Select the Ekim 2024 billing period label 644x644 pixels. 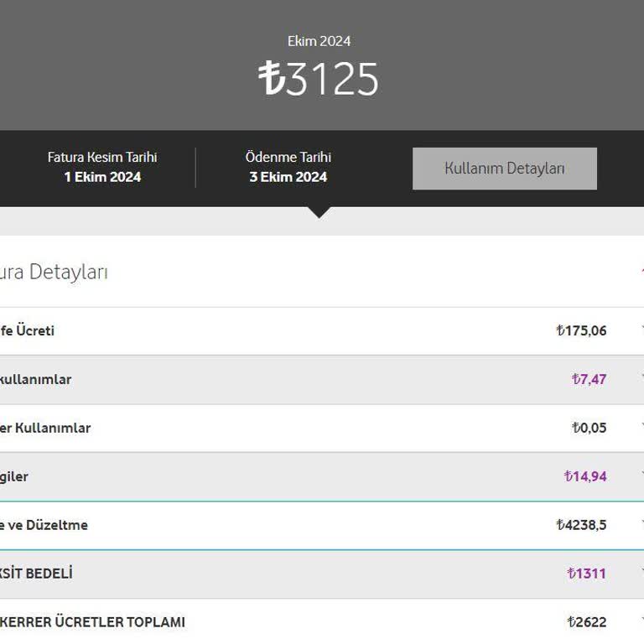click(x=319, y=41)
